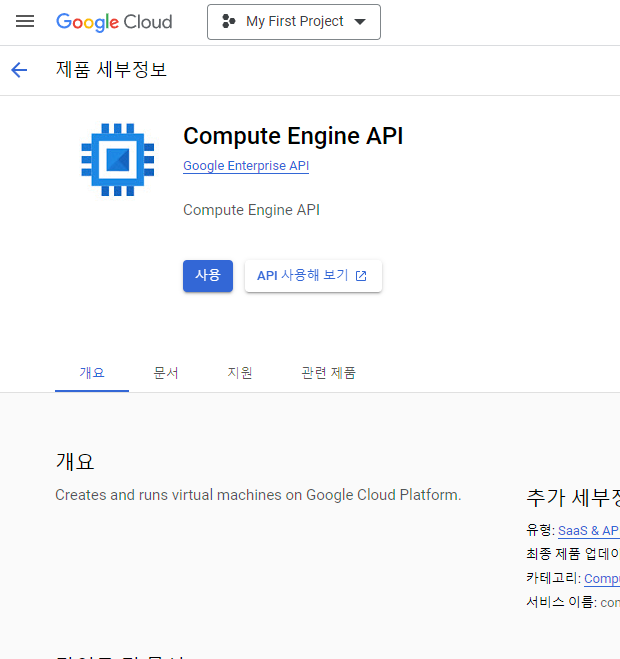Click the 'Creates and runs virtual machines' description

[x=258, y=495]
